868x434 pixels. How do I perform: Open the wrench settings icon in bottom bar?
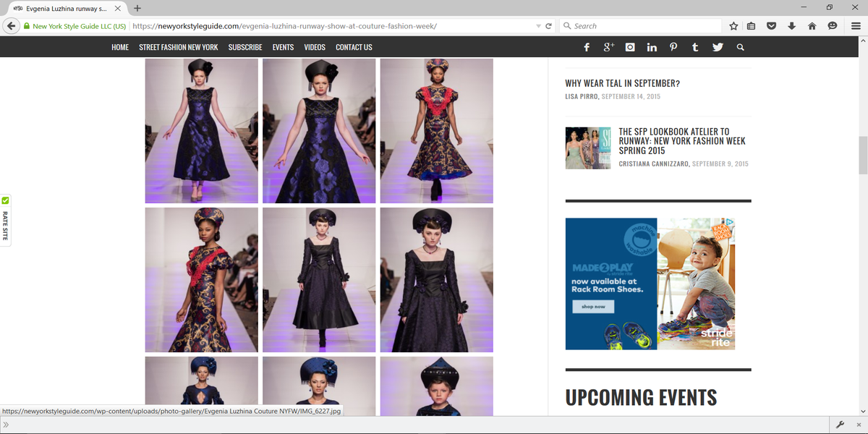[x=841, y=425]
